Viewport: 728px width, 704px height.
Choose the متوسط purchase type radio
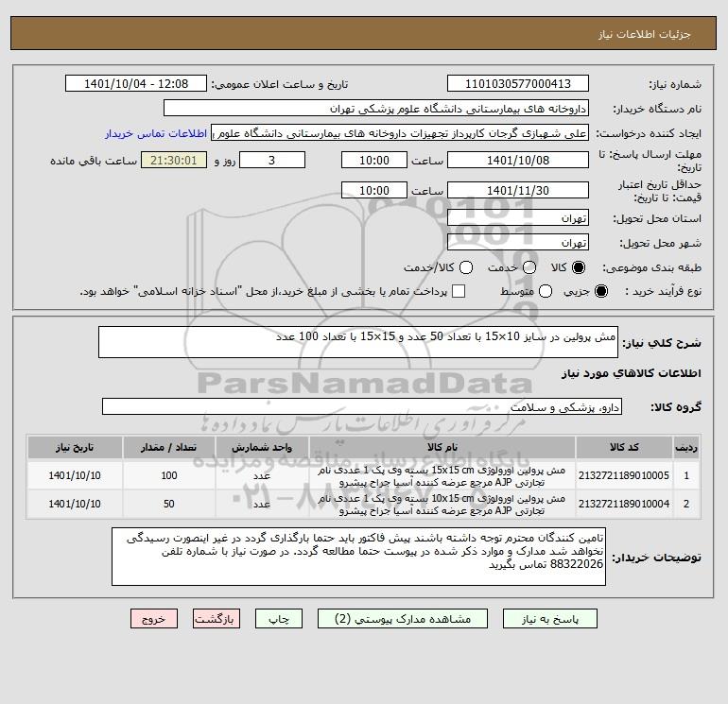[x=546, y=291]
